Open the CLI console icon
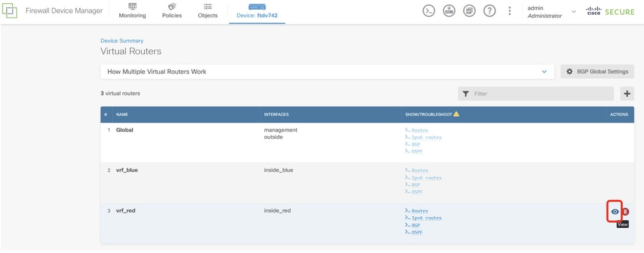This screenshot has width=644, height=253. [x=429, y=11]
